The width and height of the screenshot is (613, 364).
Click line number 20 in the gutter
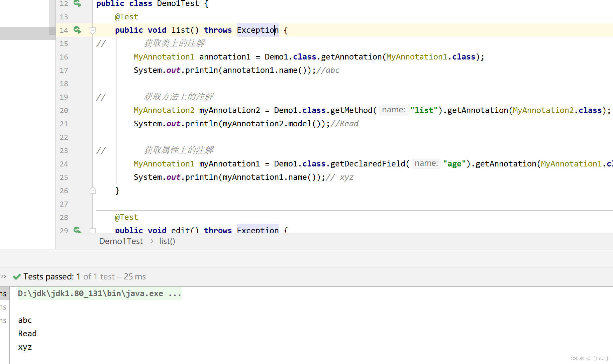click(64, 110)
